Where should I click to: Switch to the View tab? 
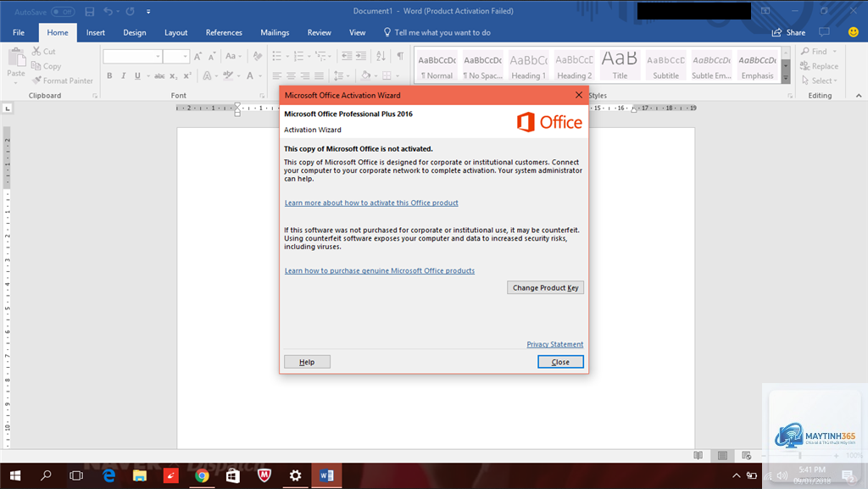[357, 33]
